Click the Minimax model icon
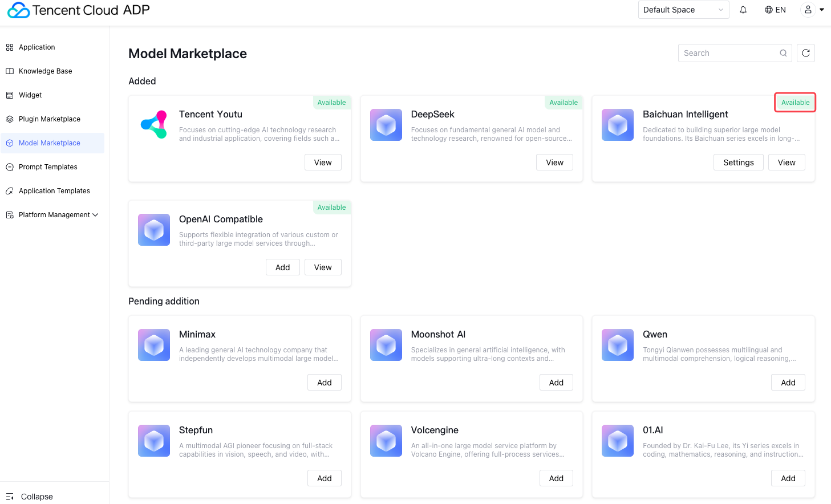 point(154,345)
